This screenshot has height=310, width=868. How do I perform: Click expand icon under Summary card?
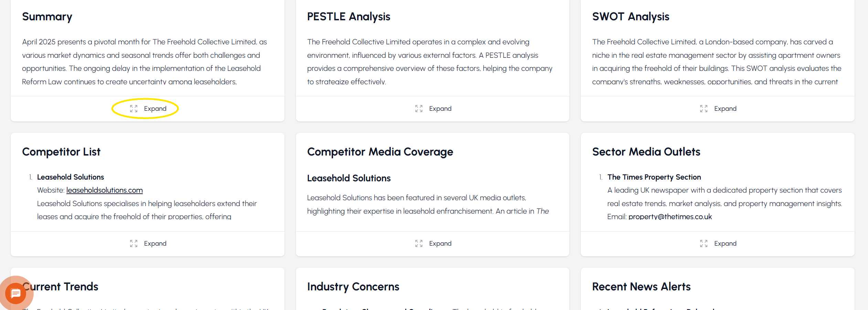coord(133,109)
